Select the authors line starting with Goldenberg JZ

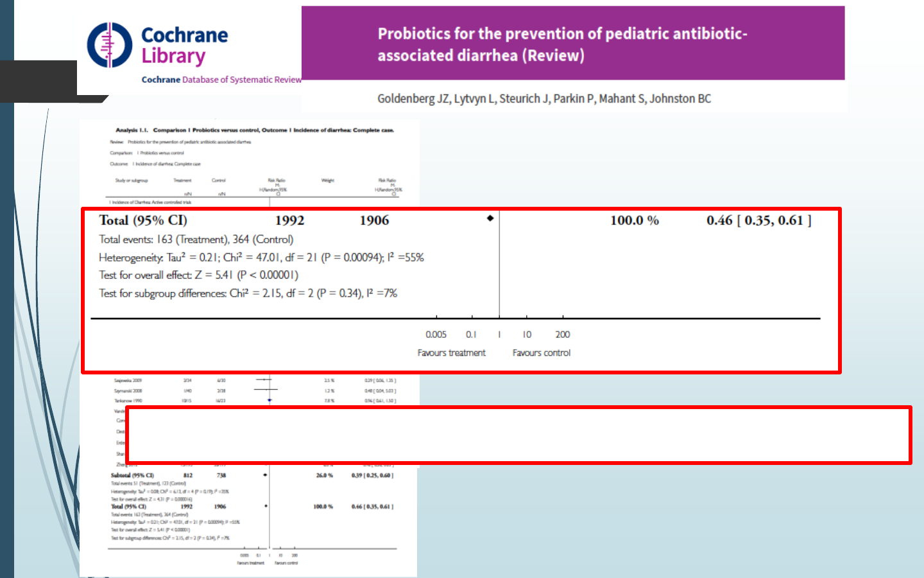(x=543, y=98)
